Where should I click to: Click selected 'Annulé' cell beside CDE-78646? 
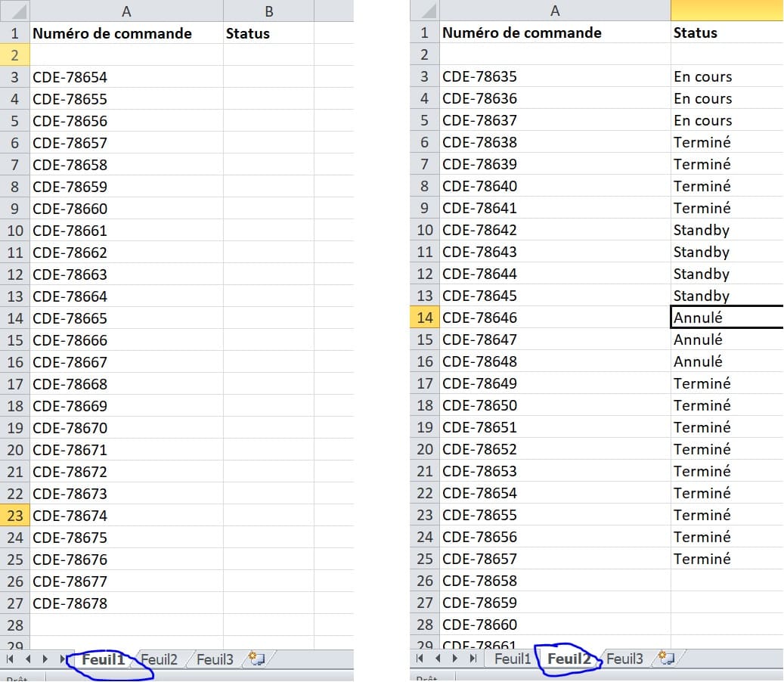click(x=727, y=318)
